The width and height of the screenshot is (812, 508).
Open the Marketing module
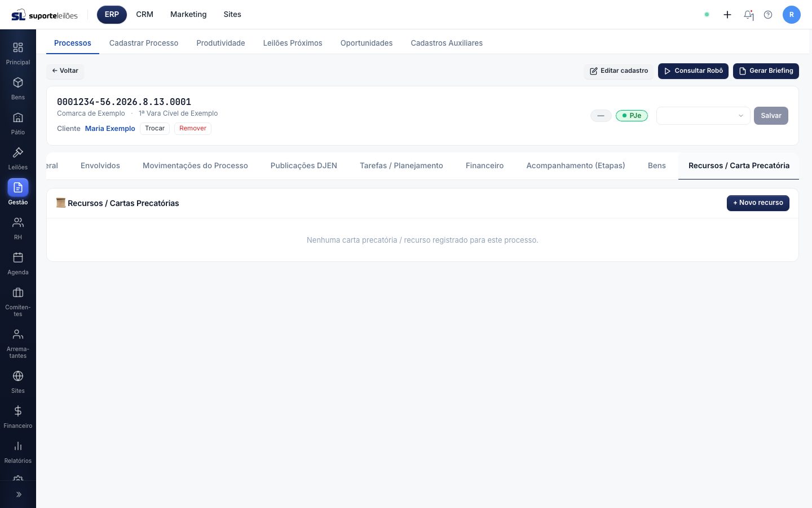pos(188,15)
